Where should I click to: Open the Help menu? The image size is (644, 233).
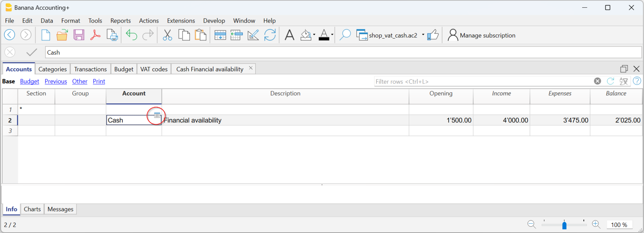(x=269, y=21)
